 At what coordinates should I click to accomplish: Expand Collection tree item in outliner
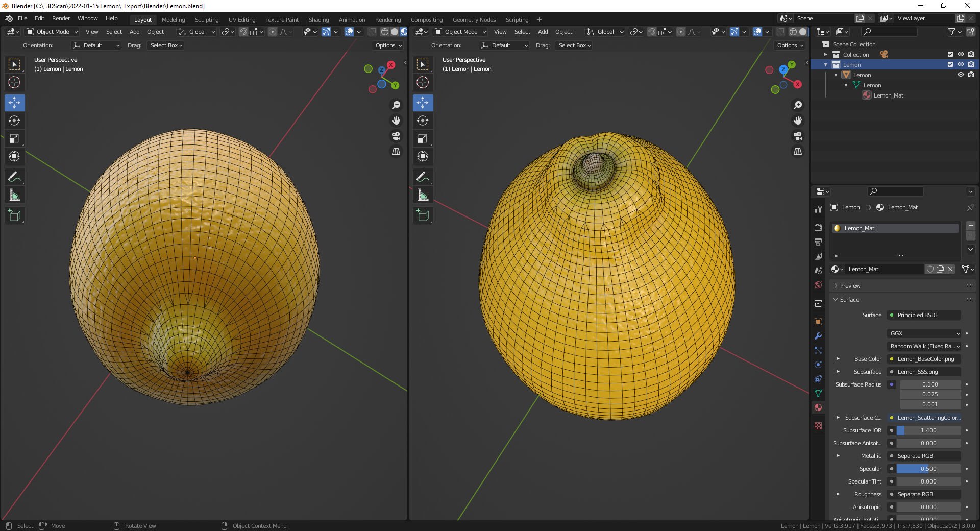pos(825,54)
